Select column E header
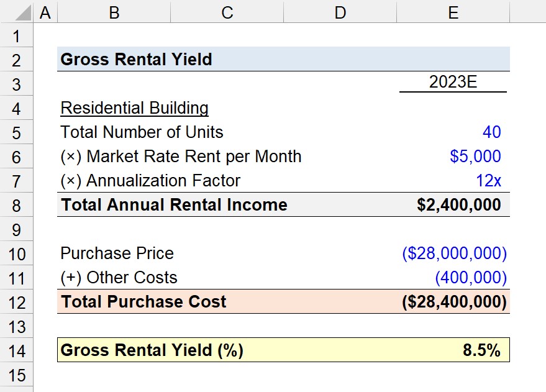Image resolution: width=546 pixels, height=392 pixels. [453, 11]
